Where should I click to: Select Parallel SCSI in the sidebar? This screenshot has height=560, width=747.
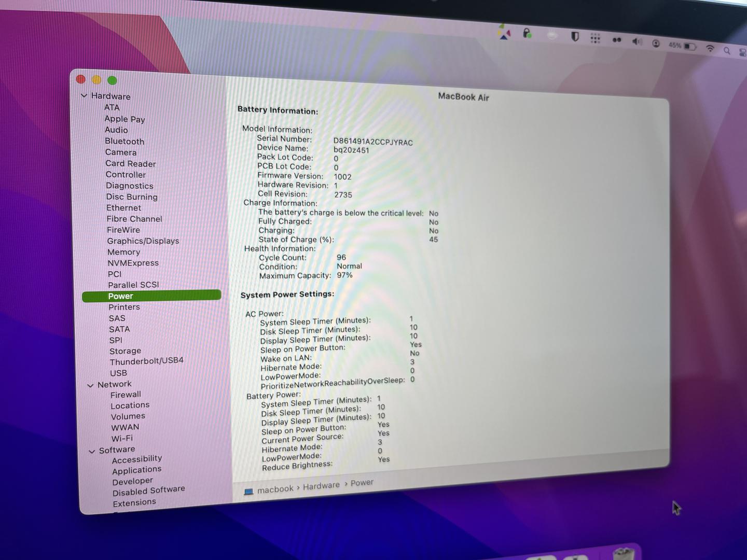pos(133,285)
